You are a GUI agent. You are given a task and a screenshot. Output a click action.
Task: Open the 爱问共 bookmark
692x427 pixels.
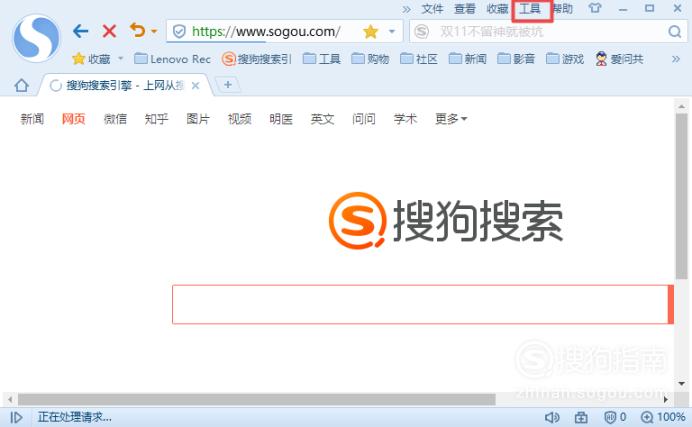[619, 59]
